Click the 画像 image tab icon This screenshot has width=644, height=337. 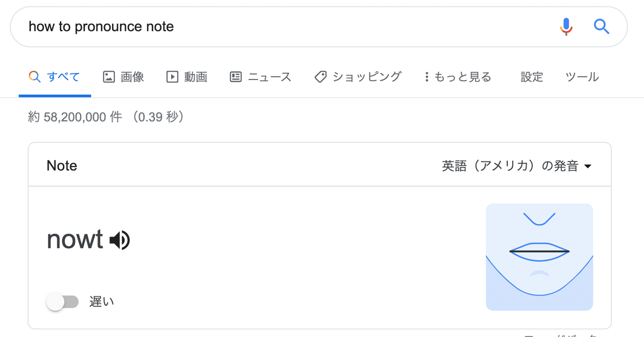coord(109,77)
